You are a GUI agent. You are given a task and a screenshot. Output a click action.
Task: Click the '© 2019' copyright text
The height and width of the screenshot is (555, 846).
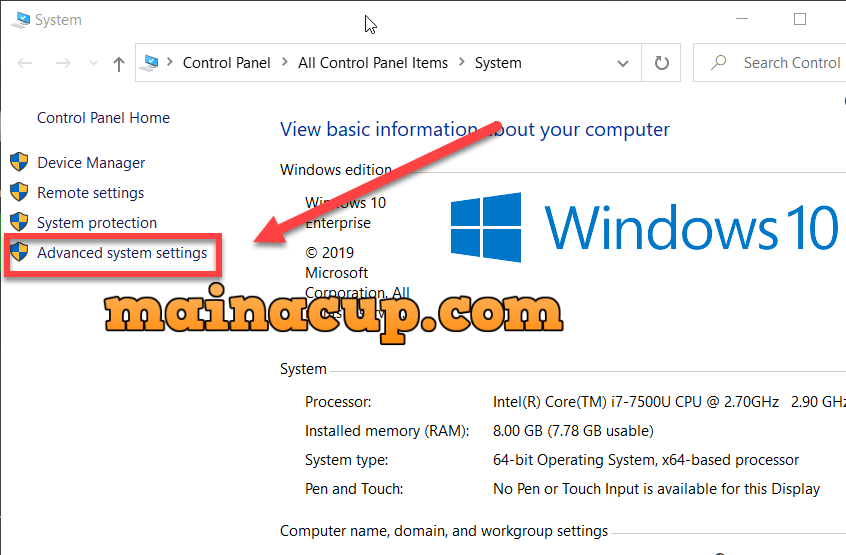point(330,252)
